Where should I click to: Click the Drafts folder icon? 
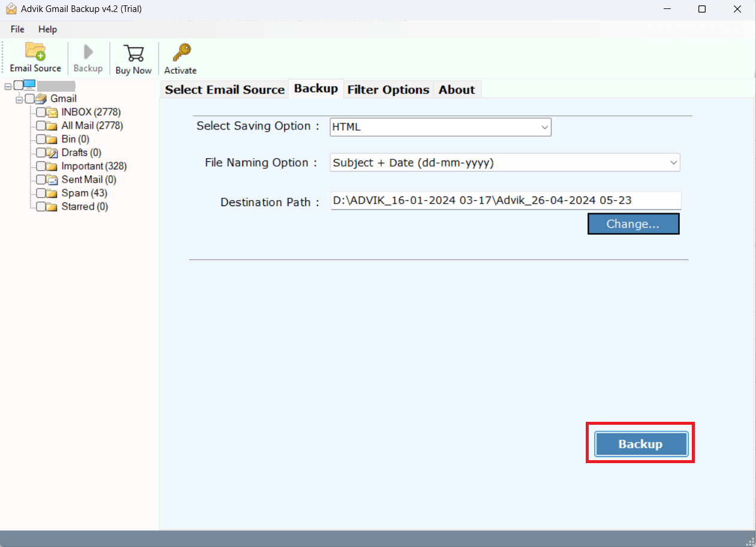point(52,153)
